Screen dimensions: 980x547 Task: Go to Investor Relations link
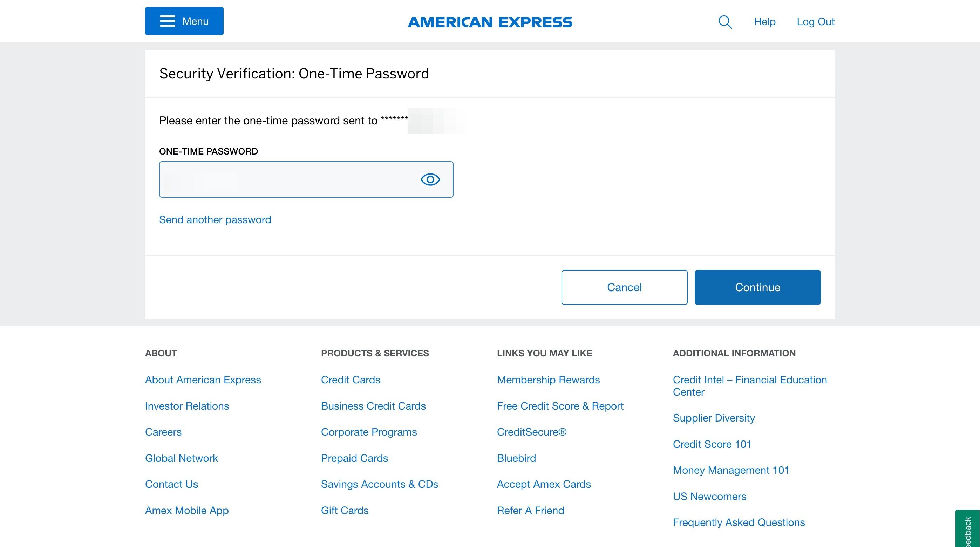click(187, 406)
